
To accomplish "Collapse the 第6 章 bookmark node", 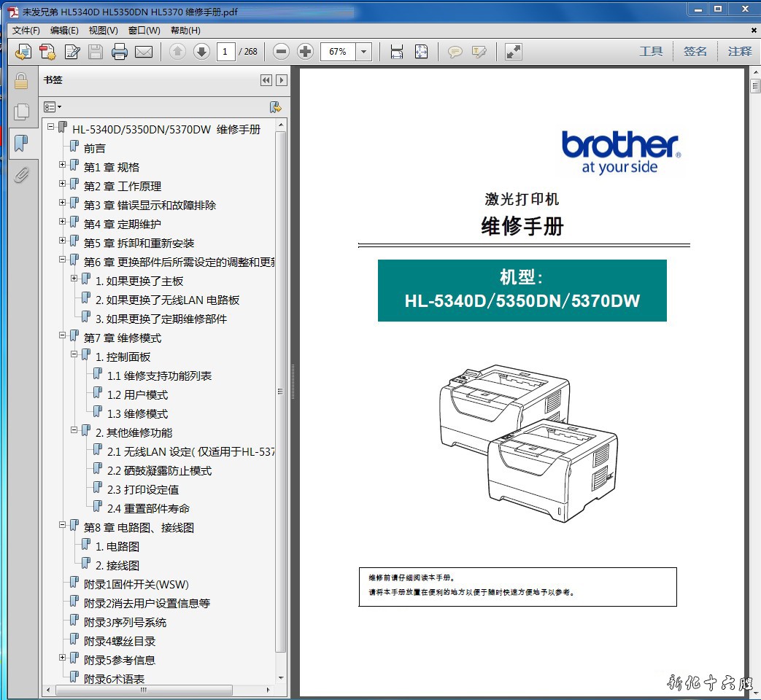I will [63, 260].
